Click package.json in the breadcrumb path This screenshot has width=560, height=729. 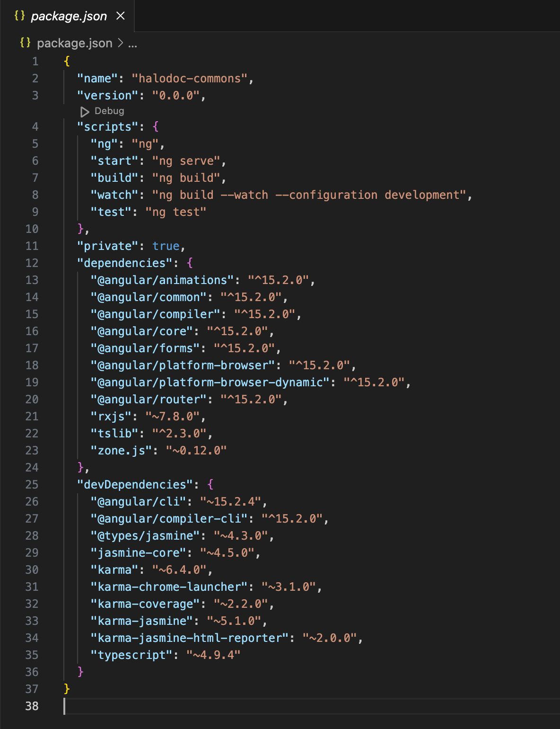[75, 43]
